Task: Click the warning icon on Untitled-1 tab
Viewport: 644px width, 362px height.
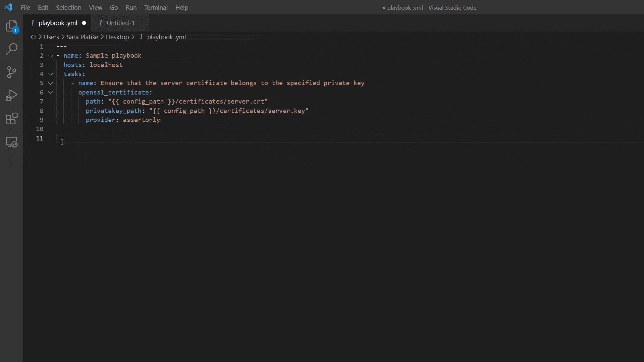Action: pos(101,23)
